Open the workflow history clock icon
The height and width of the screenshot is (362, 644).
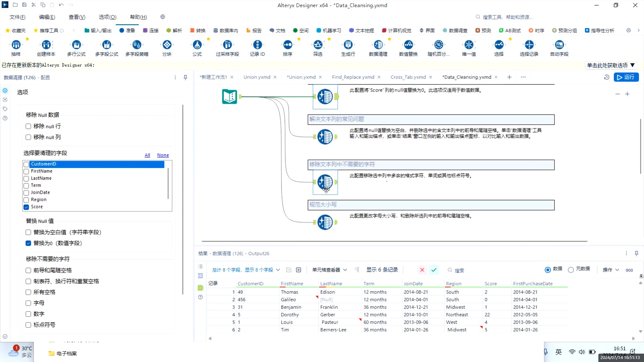pyautogui.click(x=606, y=77)
